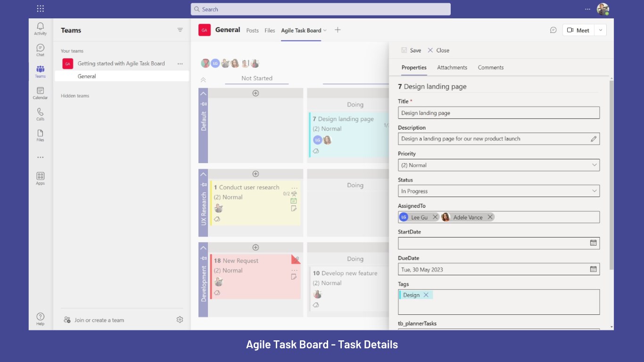Switch to the Files tab in channel
Viewport: 644px width, 362px height.
pyautogui.click(x=270, y=31)
